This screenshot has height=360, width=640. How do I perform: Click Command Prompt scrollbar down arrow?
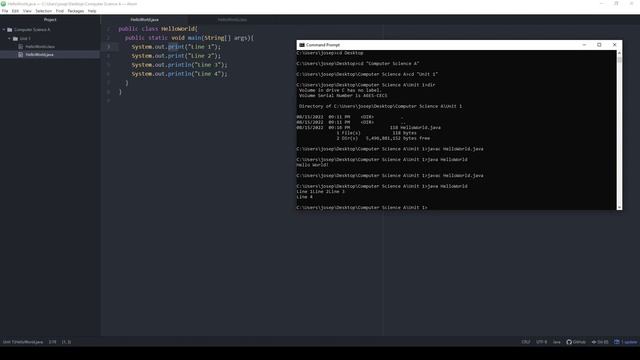619,207
